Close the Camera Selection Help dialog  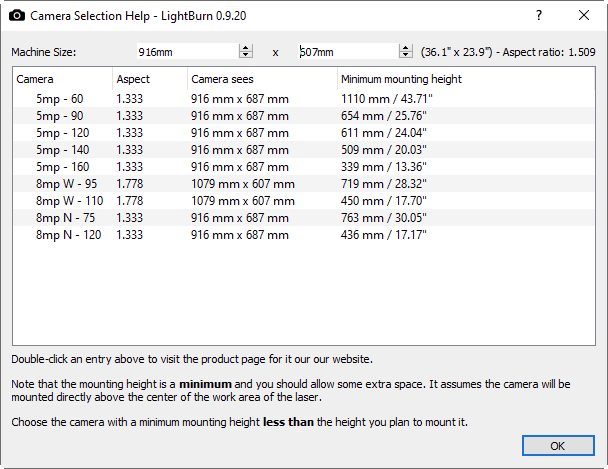pos(584,16)
